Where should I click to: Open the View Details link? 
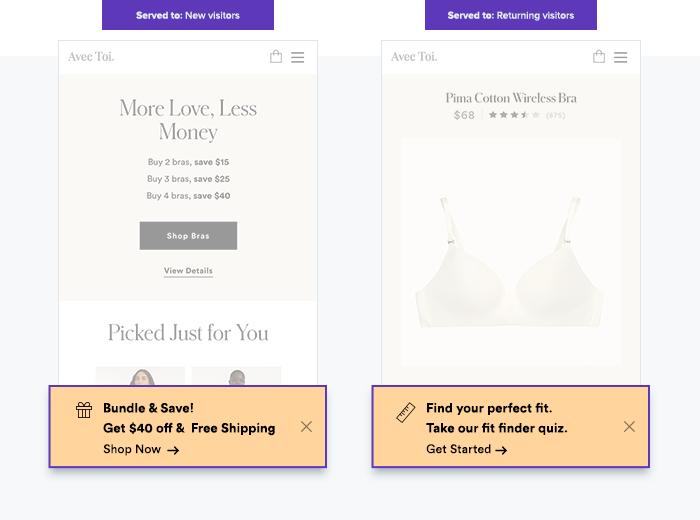(188, 271)
